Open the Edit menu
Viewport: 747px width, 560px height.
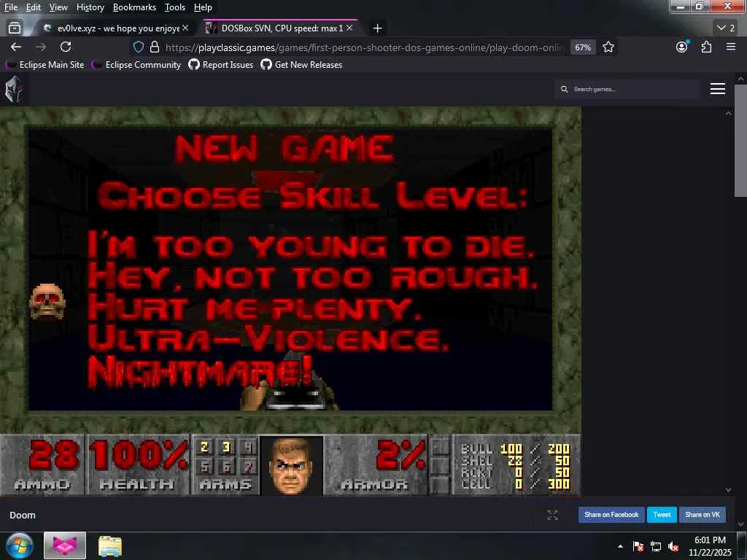(34, 7)
